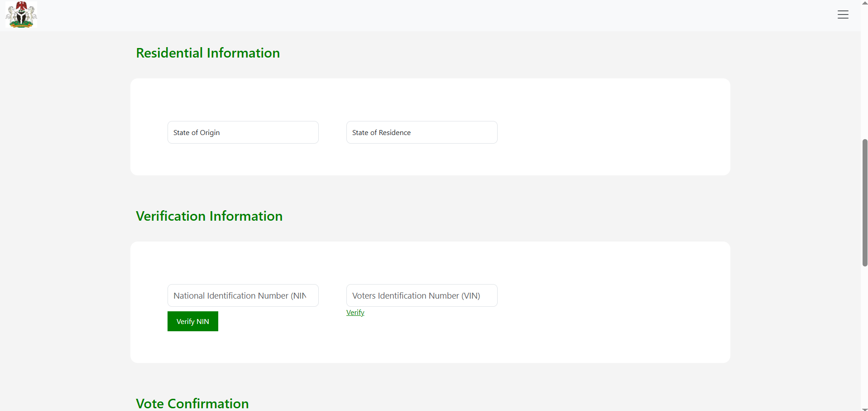Click the Vote Confirmation heading
The height and width of the screenshot is (411, 868).
[x=192, y=403]
